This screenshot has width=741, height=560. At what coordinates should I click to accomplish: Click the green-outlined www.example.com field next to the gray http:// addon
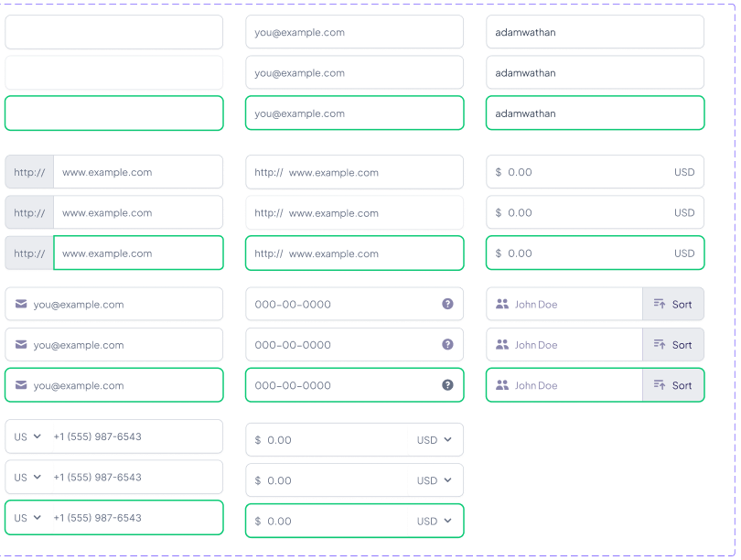(138, 253)
